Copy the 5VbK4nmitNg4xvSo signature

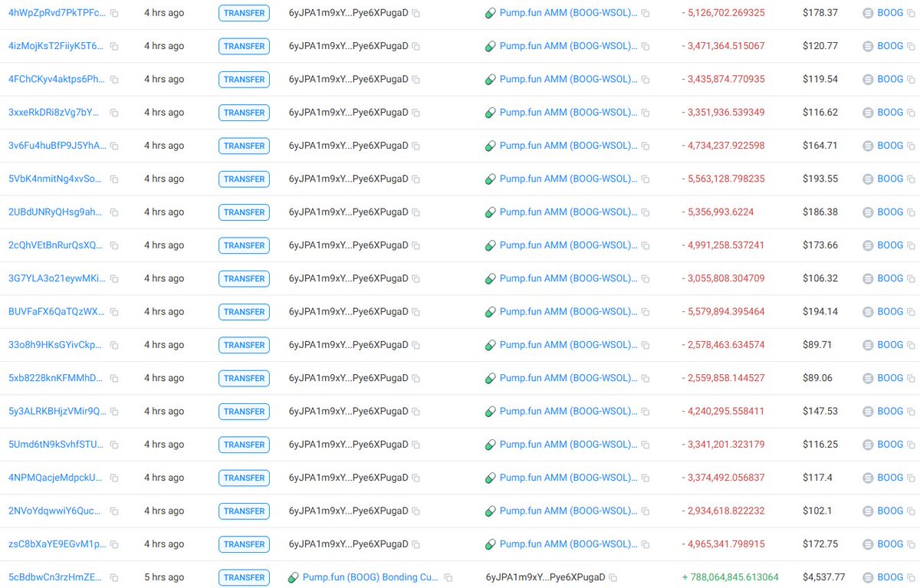click(x=114, y=179)
